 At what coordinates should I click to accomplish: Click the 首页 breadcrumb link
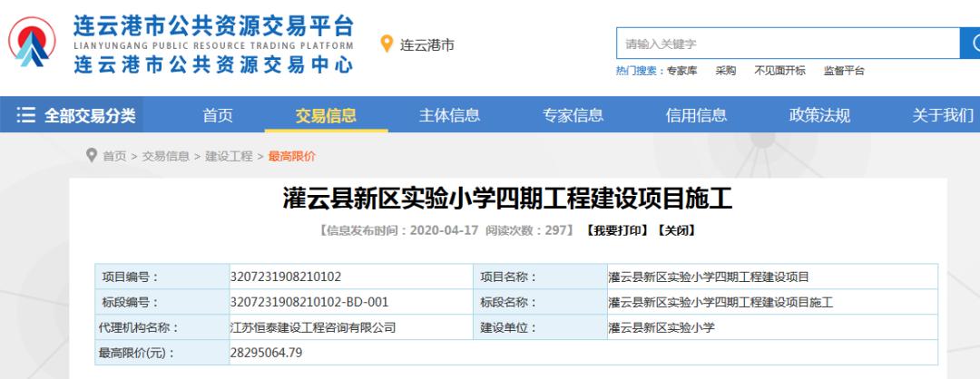114,156
